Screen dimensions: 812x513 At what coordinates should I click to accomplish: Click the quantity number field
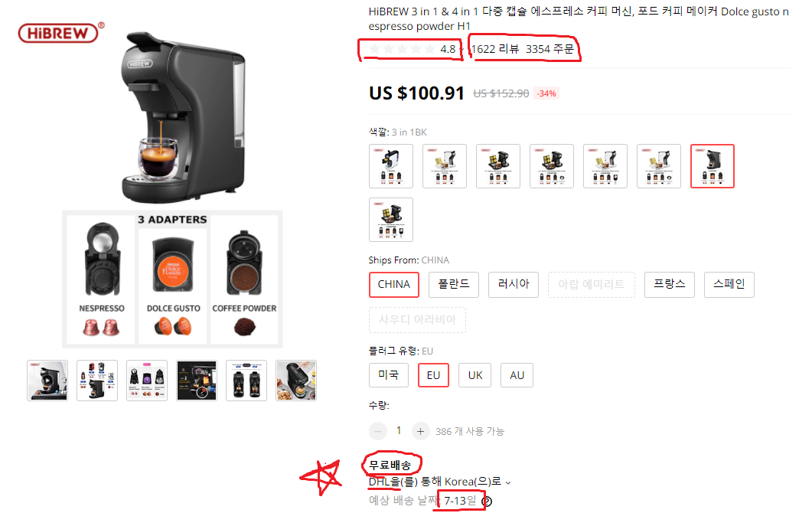(399, 430)
